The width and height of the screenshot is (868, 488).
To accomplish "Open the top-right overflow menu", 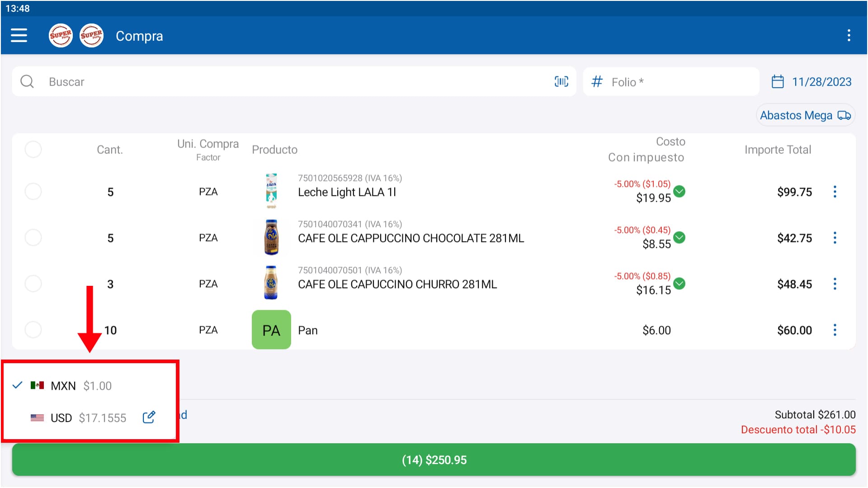I will (x=849, y=35).
